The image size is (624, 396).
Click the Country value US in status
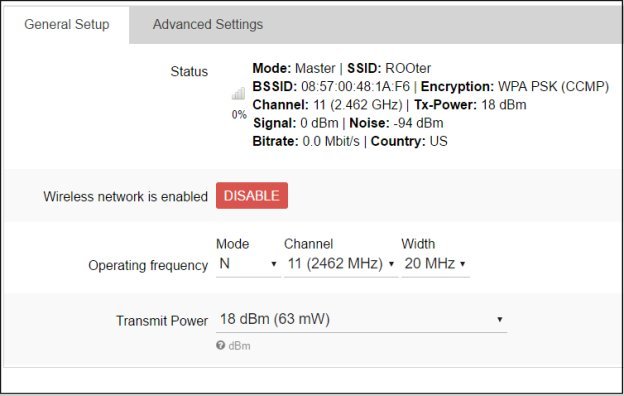click(x=439, y=141)
